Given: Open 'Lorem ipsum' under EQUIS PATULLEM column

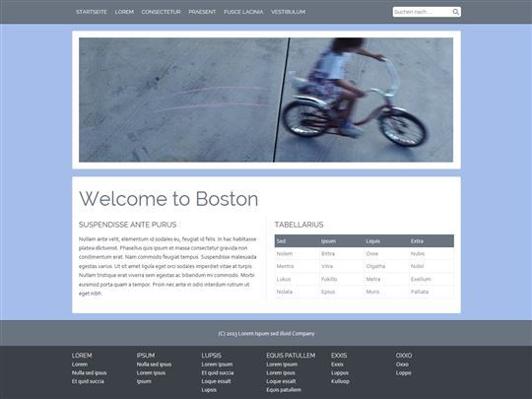Looking at the screenshot, I should coord(282,365).
